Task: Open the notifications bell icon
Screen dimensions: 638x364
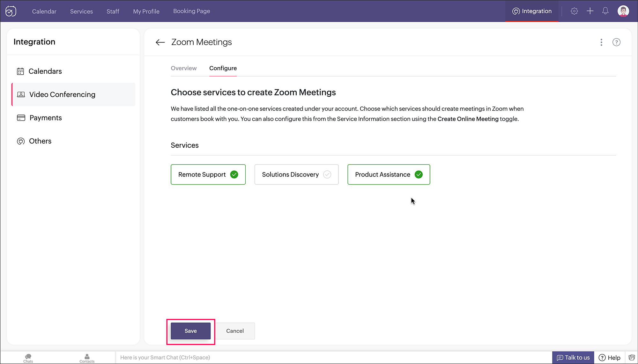Action: [x=605, y=11]
